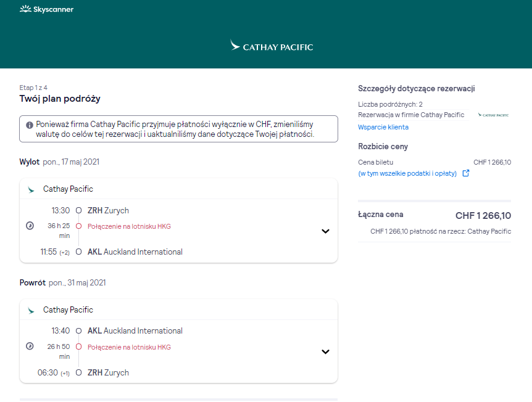Viewport: 532px width, 402px height.
Task: Click the red 'Połączenie na lotnisku HKG' on return flight
Action: point(129,347)
